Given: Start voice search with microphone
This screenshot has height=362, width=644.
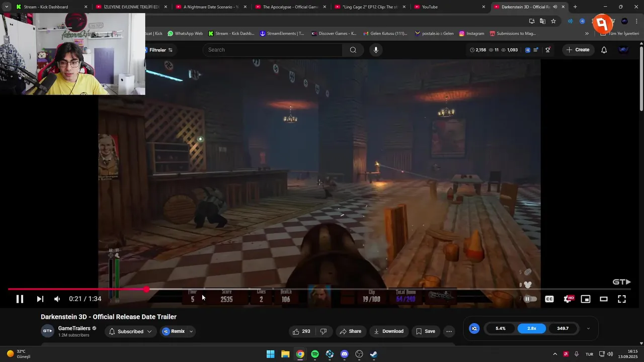Looking at the screenshot, I should click(x=375, y=50).
